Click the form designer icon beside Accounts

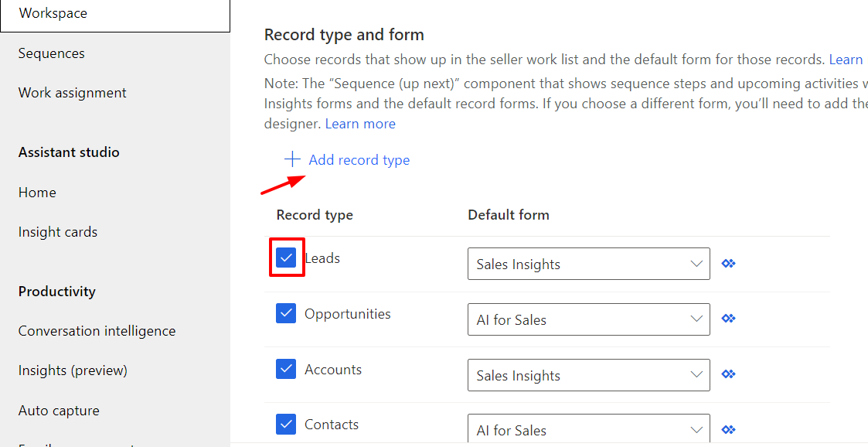click(728, 374)
